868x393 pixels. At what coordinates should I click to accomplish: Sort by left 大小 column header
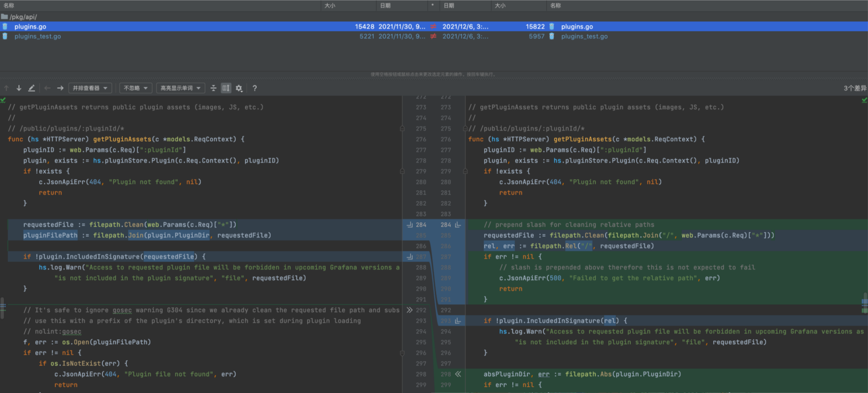[330, 5]
